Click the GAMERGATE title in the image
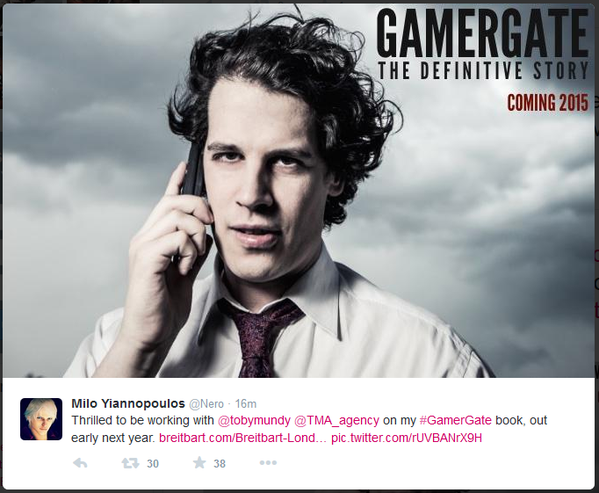 (482, 33)
